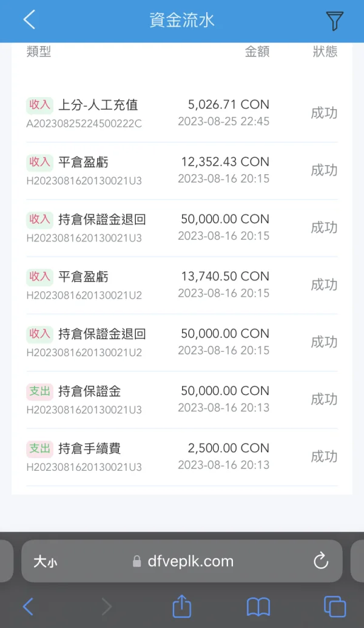The height and width of the screenshot is (628, 364).
Task: Tap Safari's share icon
Action: click(182, 606)
